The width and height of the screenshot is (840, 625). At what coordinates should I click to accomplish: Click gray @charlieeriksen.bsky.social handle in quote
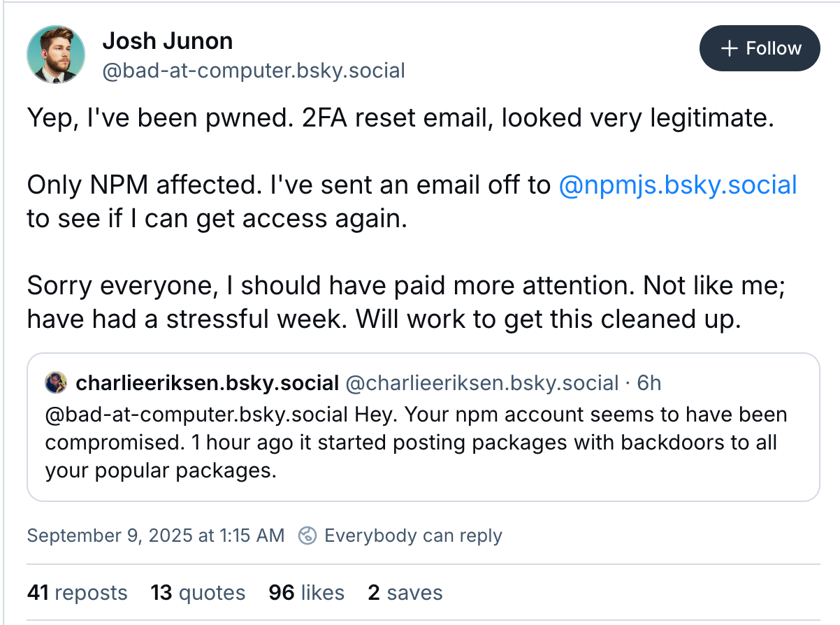pos(482,383)
